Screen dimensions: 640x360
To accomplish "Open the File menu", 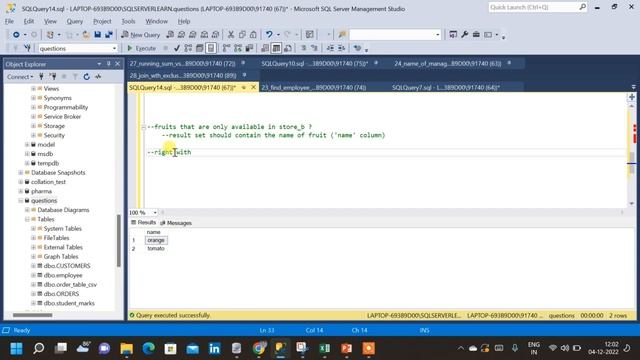I will 9,21.
